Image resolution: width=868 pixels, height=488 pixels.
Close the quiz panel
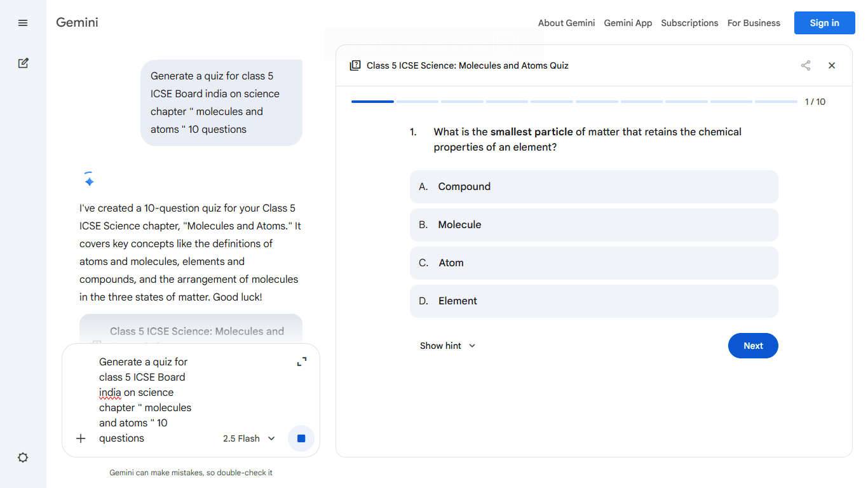pyautogui.click(x=832, y=65)
